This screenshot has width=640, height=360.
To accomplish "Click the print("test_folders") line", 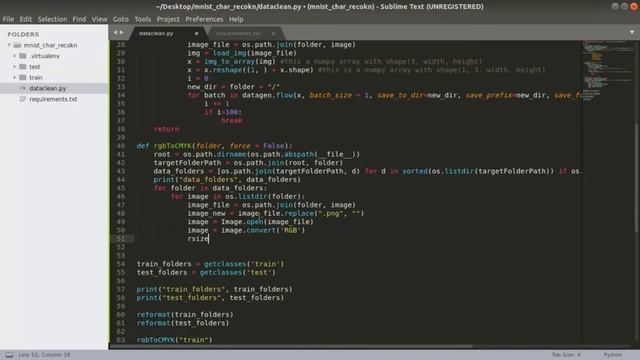I will coord(210,298).
